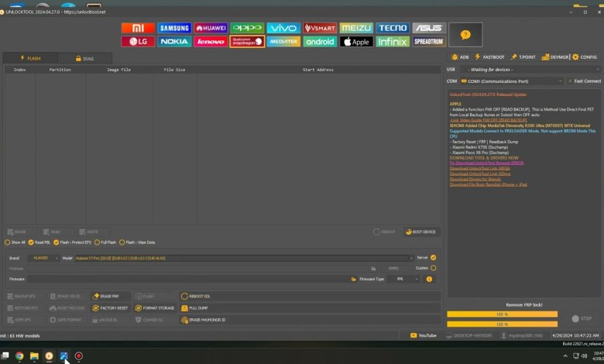Screen dimensions: 604x364
Task: Open File Explorer from the taskbar
Action: [34, 356]
